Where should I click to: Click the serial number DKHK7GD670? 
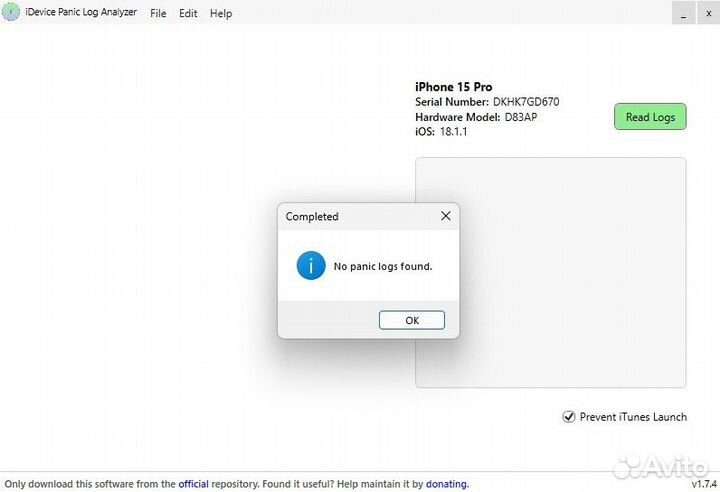pos(525,102)
